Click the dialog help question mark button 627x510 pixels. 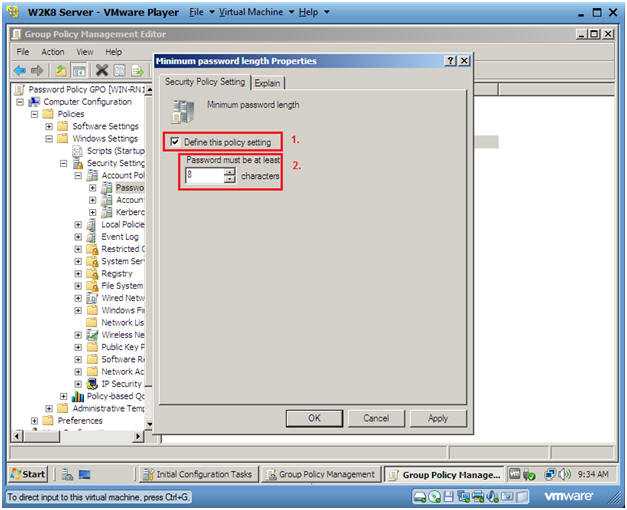tap(450, 61)
